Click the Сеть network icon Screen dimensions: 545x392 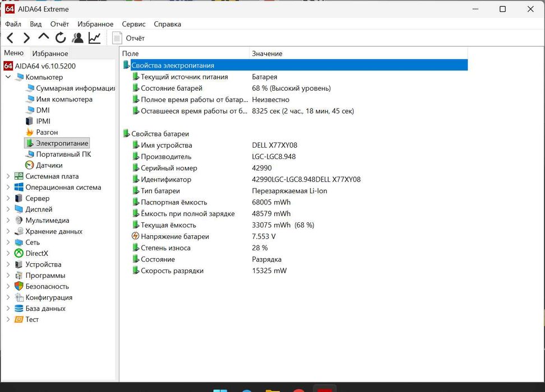19,242
